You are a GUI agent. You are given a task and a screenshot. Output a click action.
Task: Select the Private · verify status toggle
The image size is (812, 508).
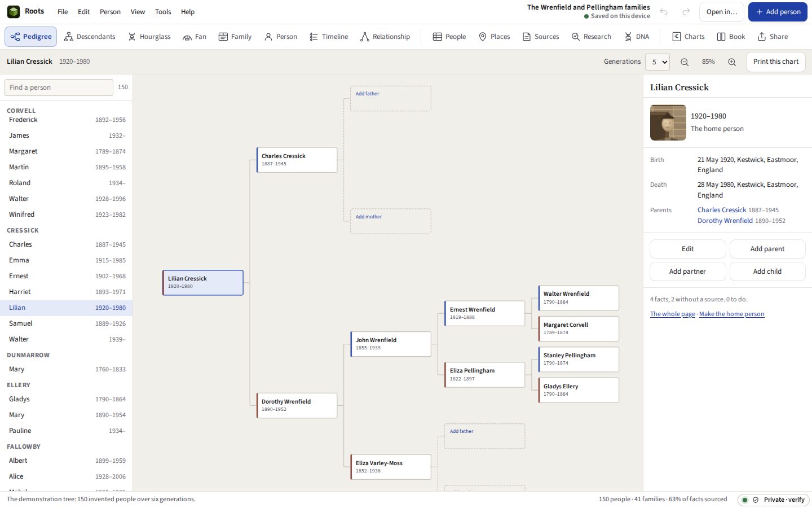click(773, 500)
